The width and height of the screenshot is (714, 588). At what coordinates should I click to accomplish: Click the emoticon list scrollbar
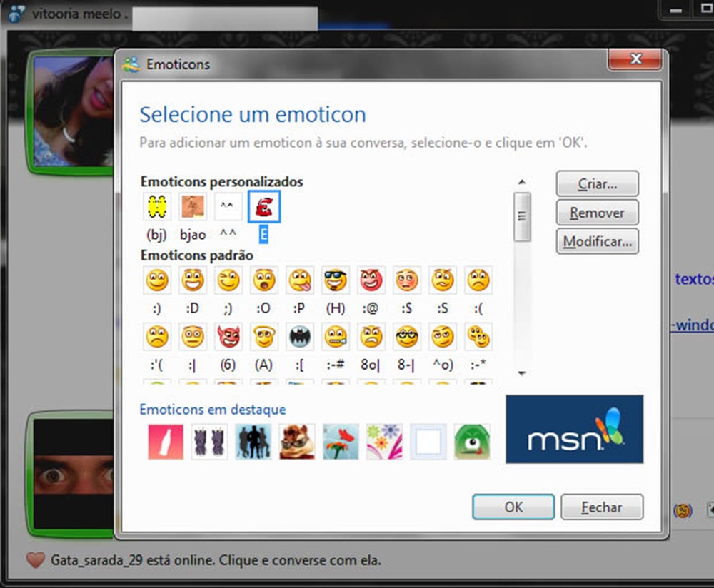(x=522, y=214)
